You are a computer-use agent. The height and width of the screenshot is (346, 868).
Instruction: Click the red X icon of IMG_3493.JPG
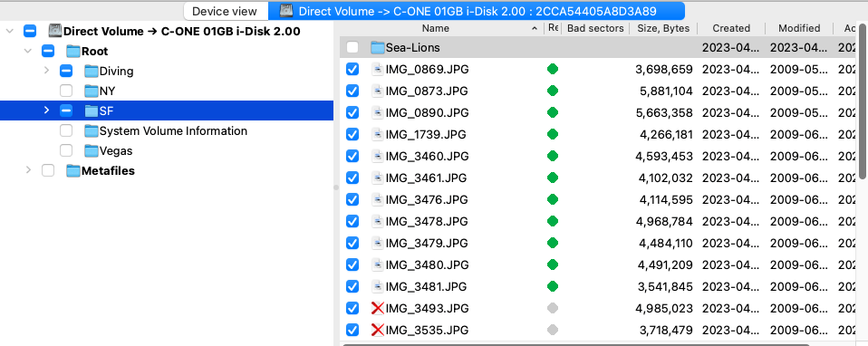point(378,308)
